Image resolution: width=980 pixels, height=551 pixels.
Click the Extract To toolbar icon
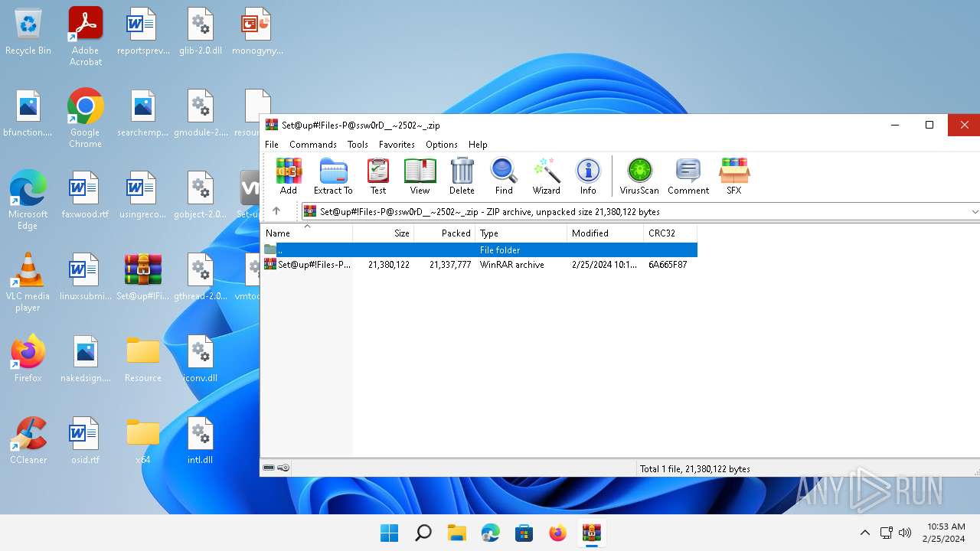333,177
